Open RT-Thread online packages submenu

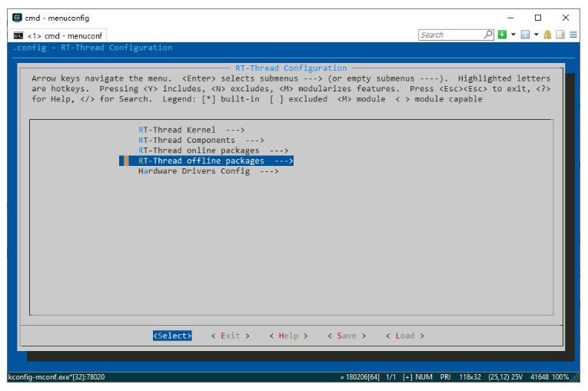[213, 151]
